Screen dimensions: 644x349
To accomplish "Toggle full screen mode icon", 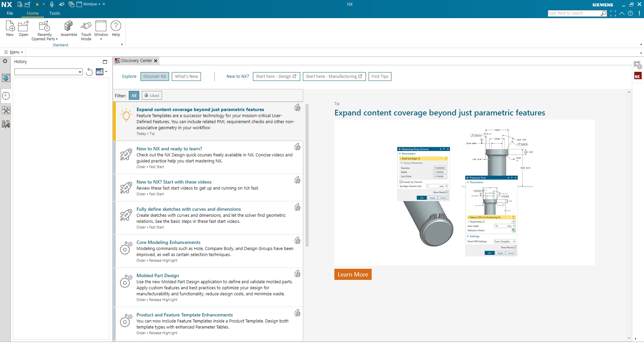I will 613,13.
